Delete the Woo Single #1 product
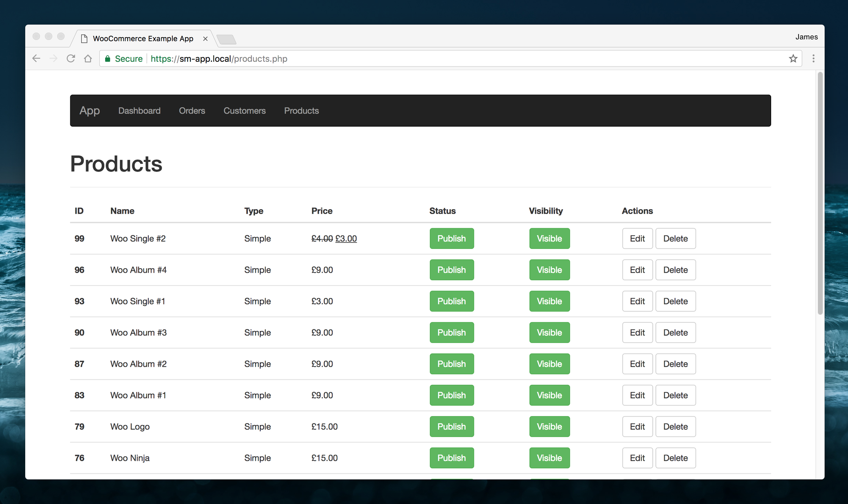The image size is (848, 504). click(x=675, y=301)
